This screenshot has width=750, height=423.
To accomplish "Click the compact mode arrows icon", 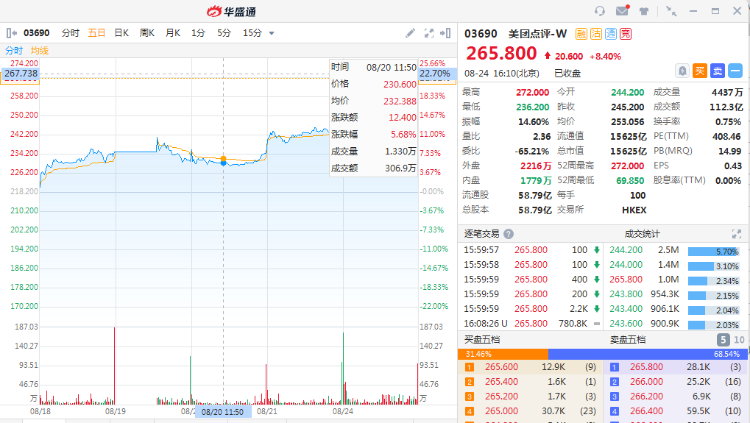I will click(672, 11).
